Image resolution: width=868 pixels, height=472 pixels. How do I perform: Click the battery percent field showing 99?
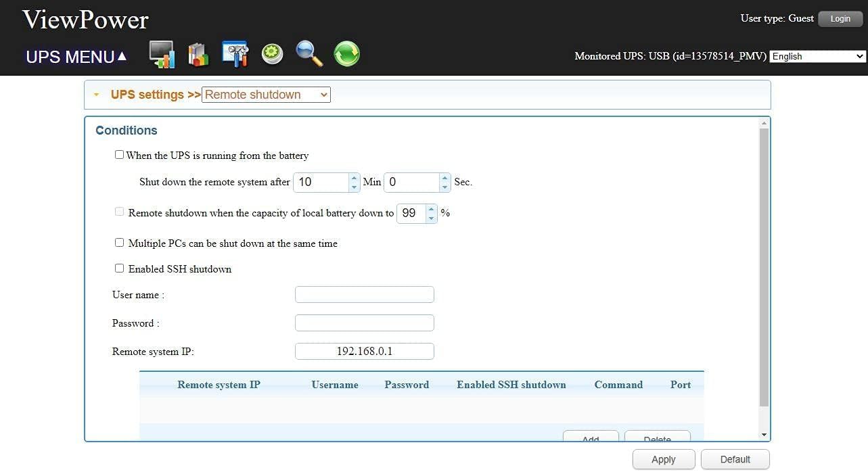pyautogui.click(x=411, y=213)
